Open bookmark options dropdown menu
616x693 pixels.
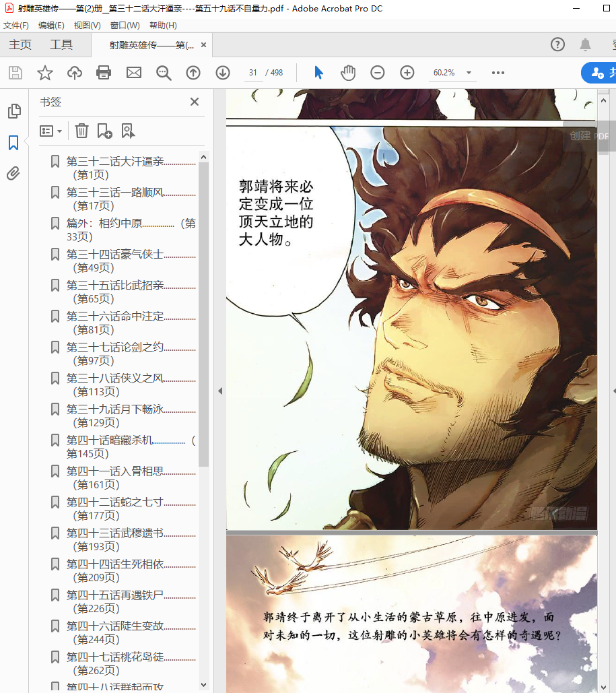point(50,131)
